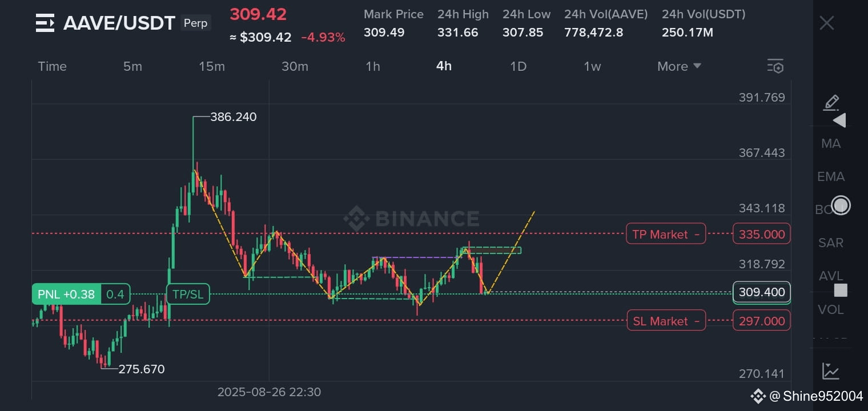Open chart settings icon next to More

click(x=775, y=66)
